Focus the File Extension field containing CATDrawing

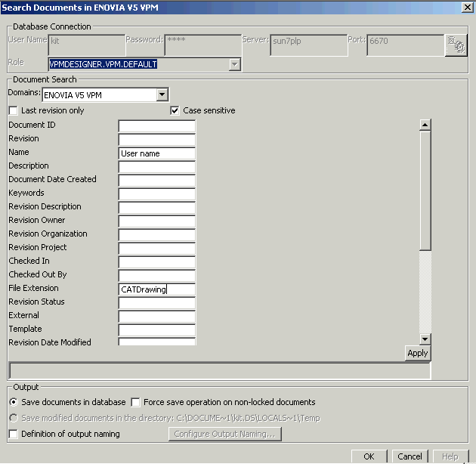point(157,289)
